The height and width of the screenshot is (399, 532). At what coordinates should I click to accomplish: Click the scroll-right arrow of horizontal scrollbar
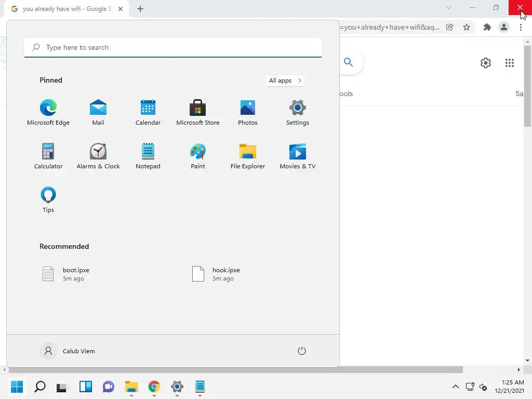[x=519, y=369]
